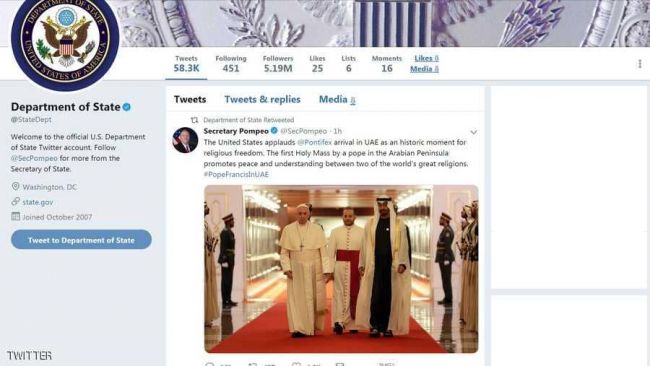Click the retweet icon above the tweet
Screen dimensions: 650x366
[194, 120]
